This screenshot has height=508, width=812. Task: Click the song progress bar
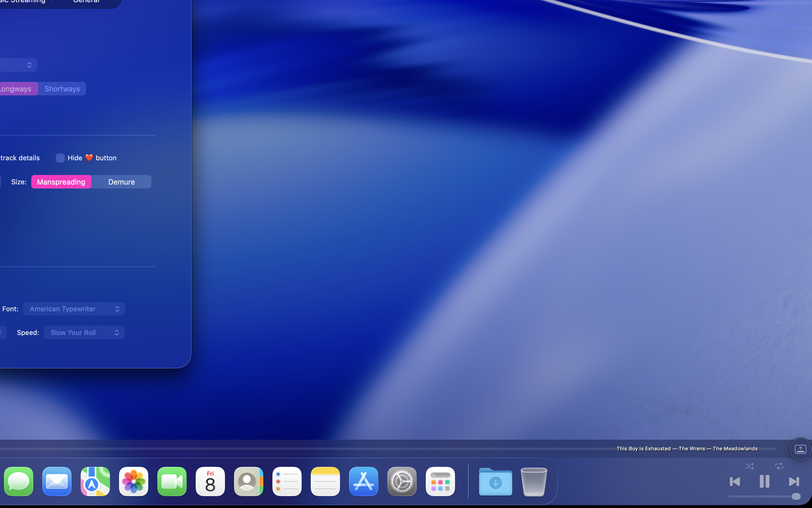pyautogui.click(x=388, y=448)
